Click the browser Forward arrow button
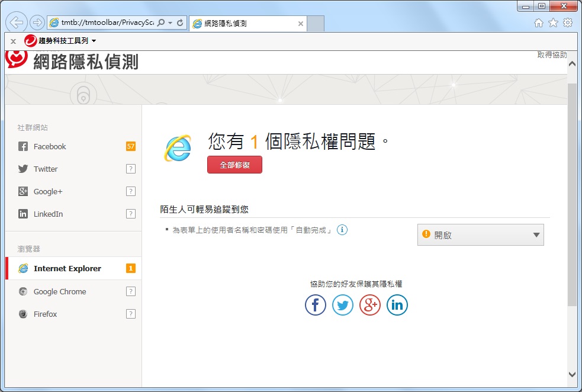 point(37,23)
